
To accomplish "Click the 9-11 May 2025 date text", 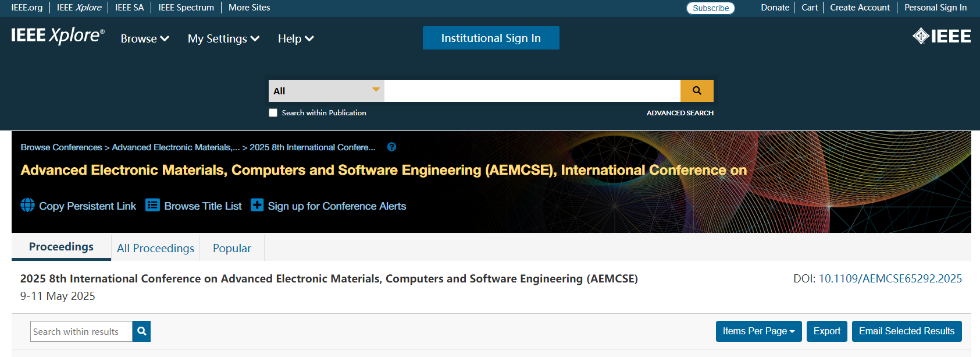I will pyautogui.click(x=58, y=296).
